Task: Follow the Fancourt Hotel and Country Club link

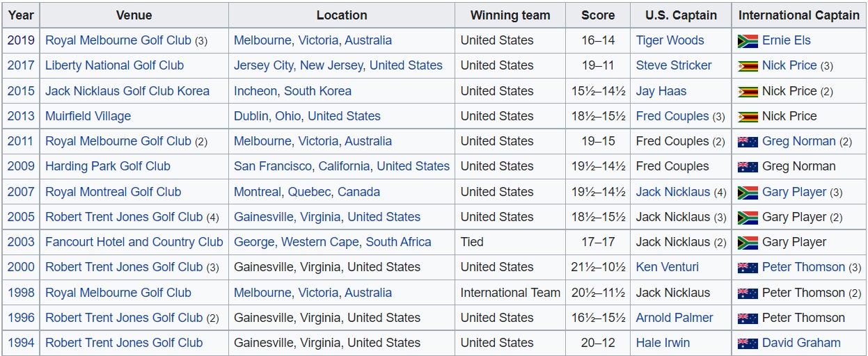Action: (134, 242)
